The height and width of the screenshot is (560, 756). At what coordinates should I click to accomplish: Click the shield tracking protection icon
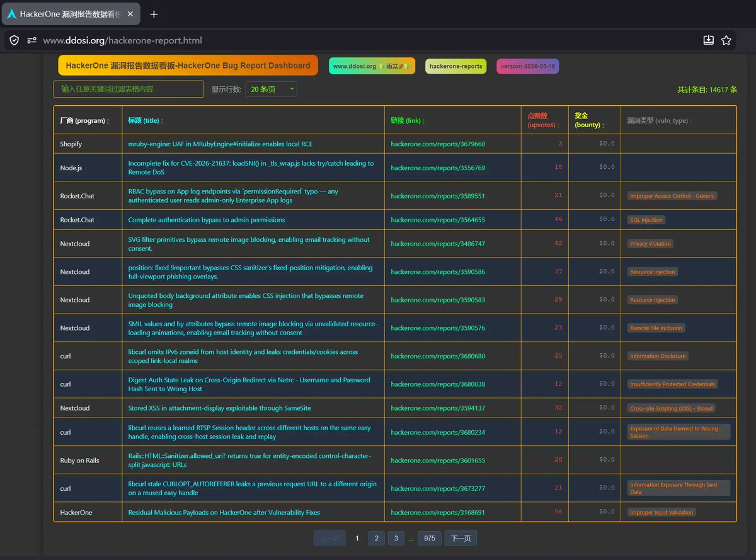pyautogui.click(x=14, y=40)
